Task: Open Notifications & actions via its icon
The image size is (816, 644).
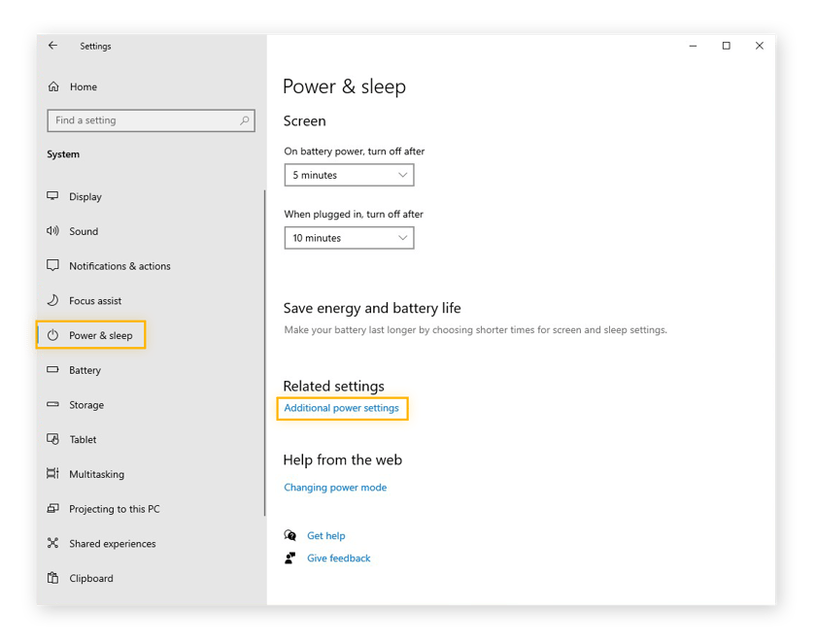Action: [53, 265]
